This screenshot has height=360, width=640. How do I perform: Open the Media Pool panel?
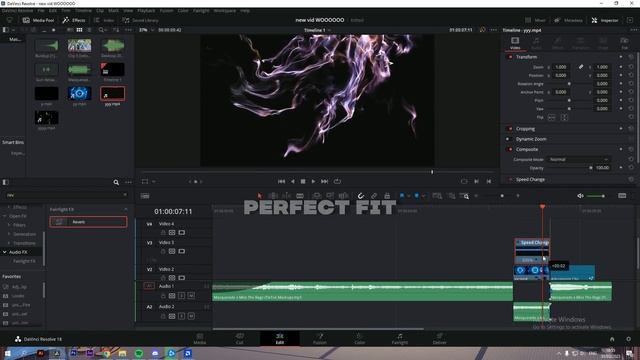[38, 20]
